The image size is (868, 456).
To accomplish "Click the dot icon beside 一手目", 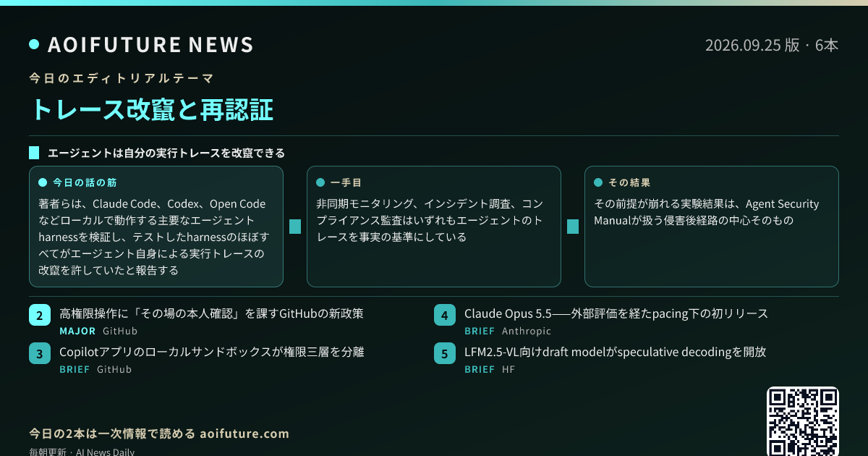I will pyautogui.click(x=320, y=182).
